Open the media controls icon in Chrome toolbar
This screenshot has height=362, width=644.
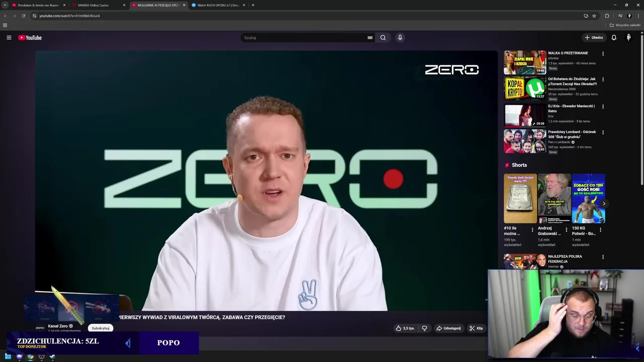click(x=620, y=16)
